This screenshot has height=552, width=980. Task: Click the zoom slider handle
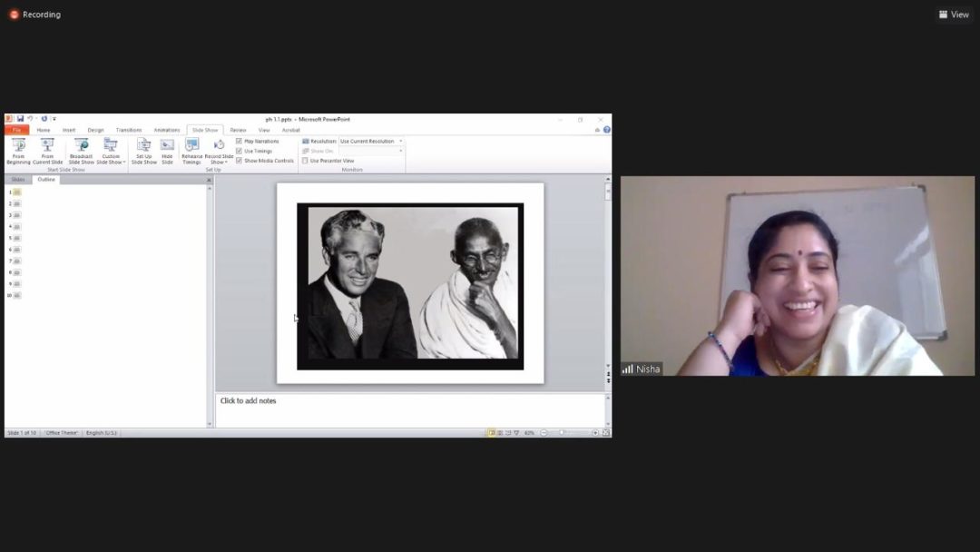pos(562,432)
